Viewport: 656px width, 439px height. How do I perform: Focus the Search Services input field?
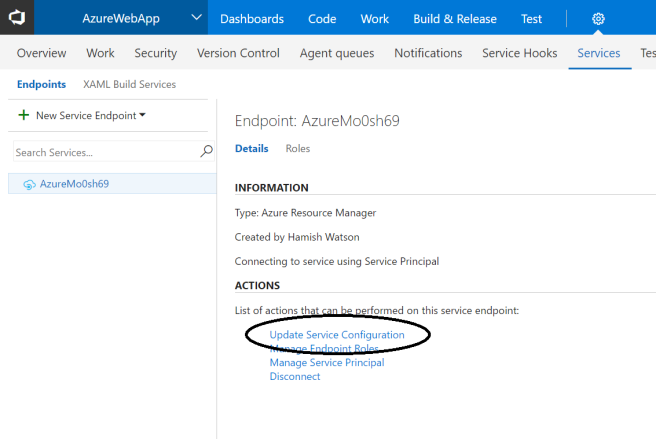pos(105,152)
